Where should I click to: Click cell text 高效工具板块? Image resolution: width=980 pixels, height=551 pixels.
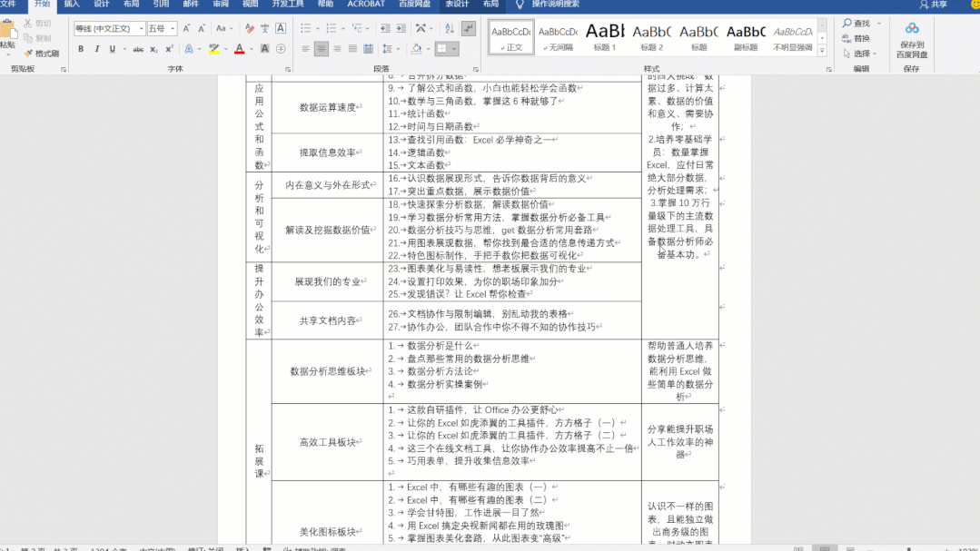click(x=328, y=442)
